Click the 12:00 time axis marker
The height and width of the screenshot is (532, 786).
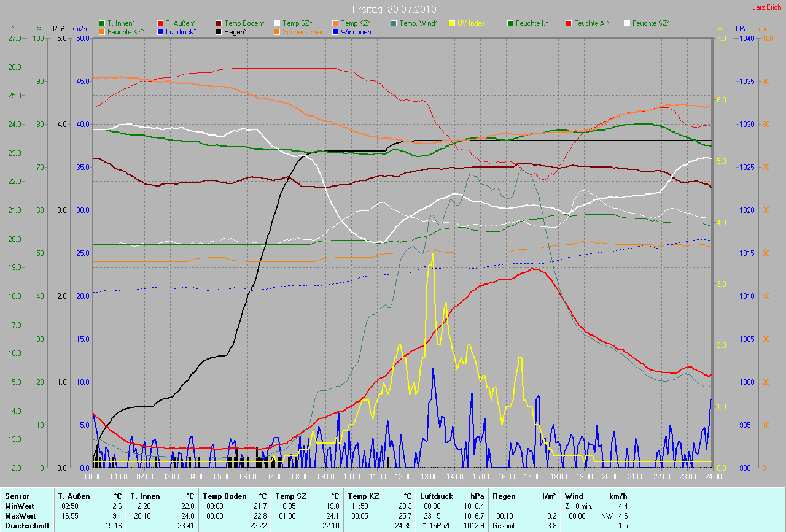point(403,476)
